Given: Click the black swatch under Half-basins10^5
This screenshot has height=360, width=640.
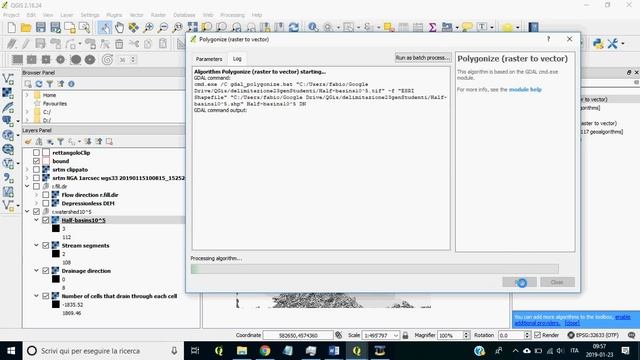Looking at the screenshot, I should pos(56,229).
